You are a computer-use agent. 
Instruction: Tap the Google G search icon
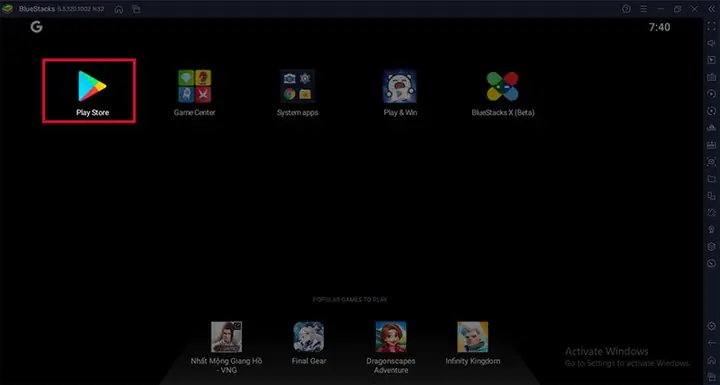tap(36, 27)
